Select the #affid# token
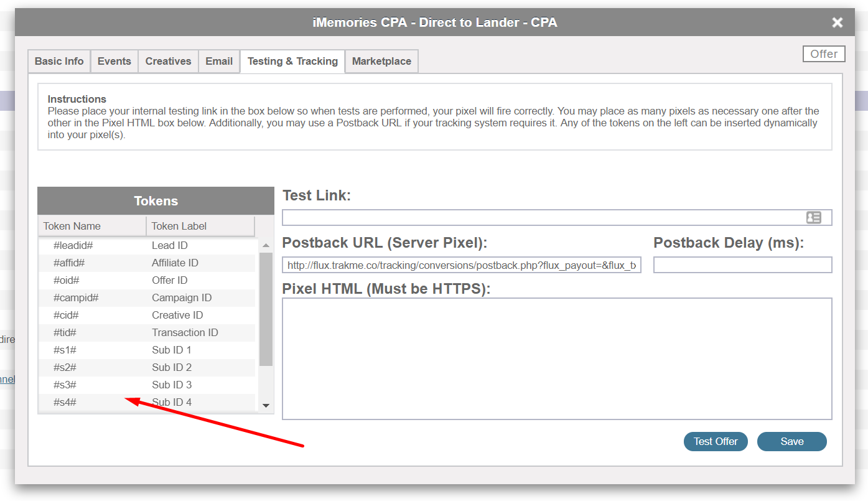The width and height of the screenshot is (868, 501). pyautogui.click(x=69, y=263)
